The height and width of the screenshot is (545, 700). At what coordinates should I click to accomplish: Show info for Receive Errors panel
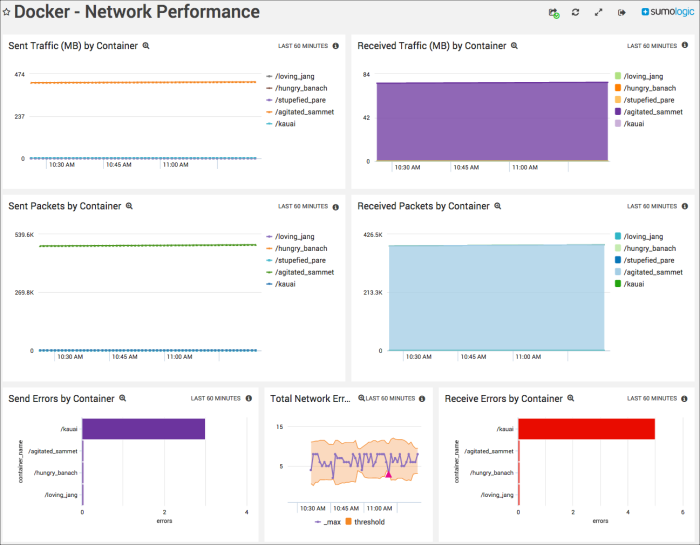click(x=684, y=398)
